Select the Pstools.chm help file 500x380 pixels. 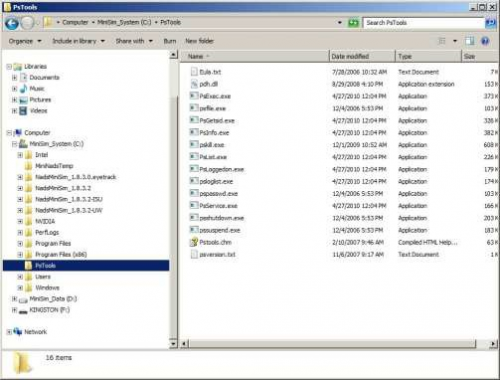pyautogui.click(x=215, y=242)
